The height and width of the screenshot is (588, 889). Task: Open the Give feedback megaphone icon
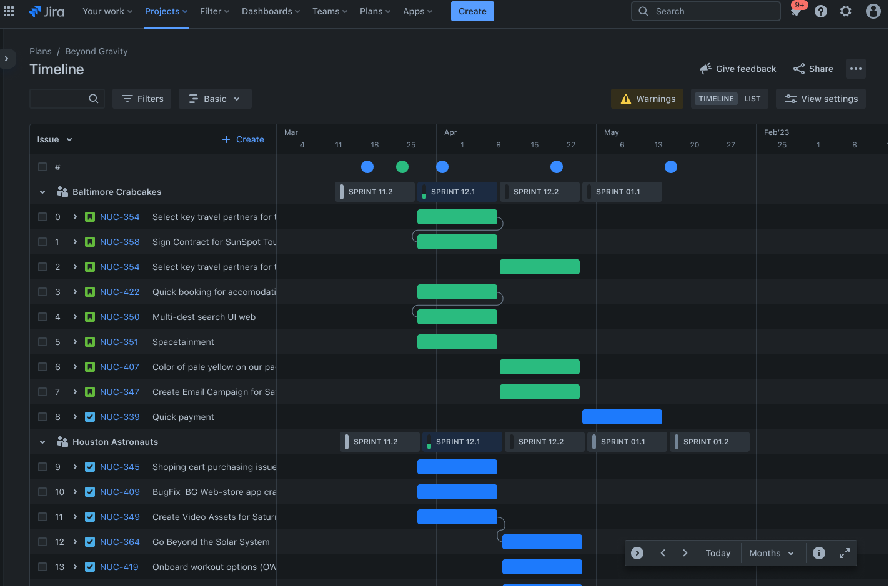pos(705,69)
